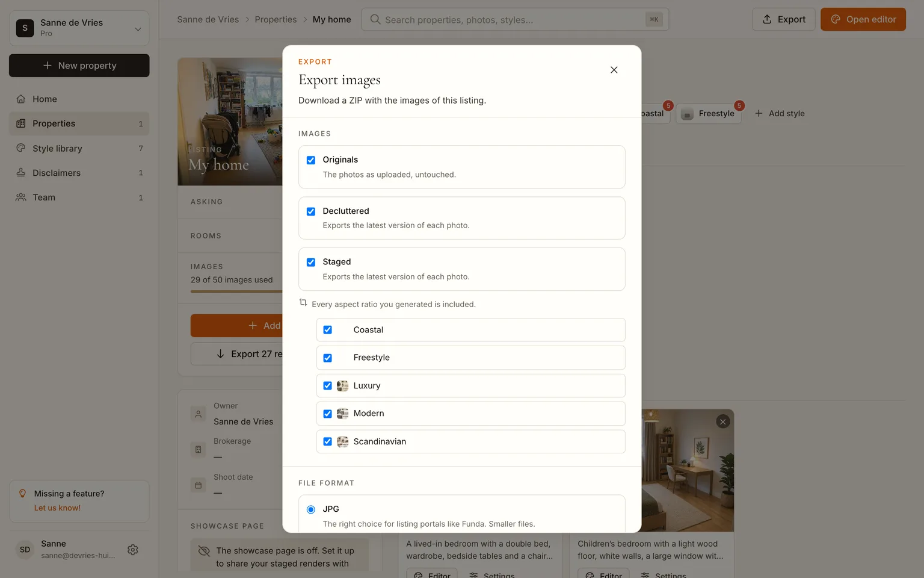Click the My home breadcrumb
This screenshot has width=924, height=578.
[331, 19]
